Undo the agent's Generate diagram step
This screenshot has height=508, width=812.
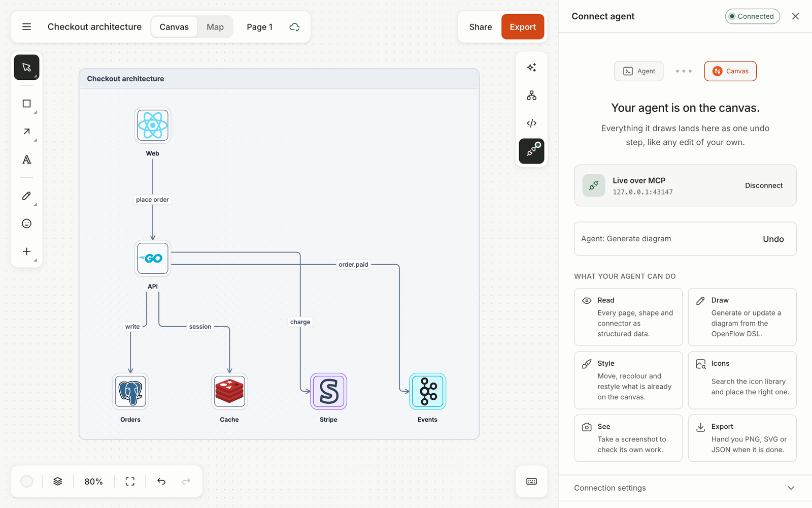coord(773,239)
